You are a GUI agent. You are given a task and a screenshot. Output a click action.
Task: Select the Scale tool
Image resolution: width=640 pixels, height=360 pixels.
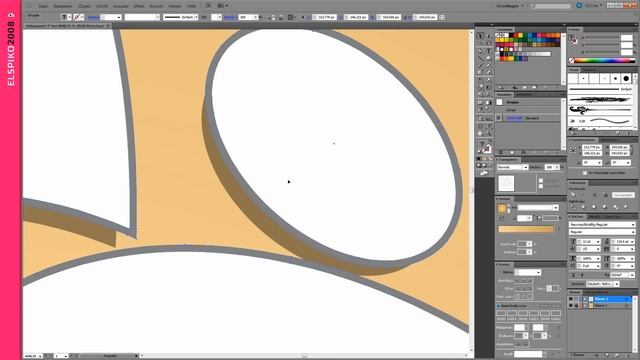pyautogui.click(x=488, y=80)
